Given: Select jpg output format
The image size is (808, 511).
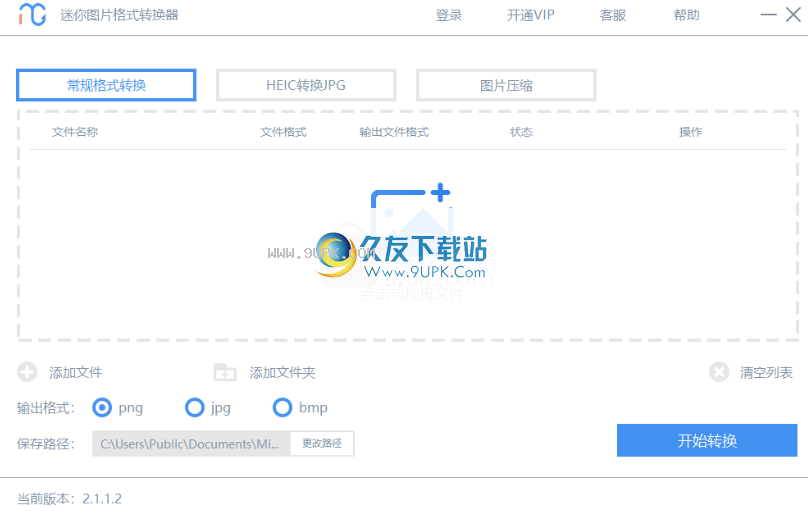Looking at the screenshot, I should (194, 407).
